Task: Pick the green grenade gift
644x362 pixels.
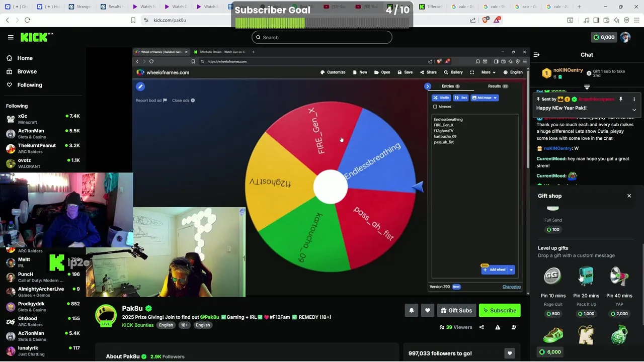Action: click(x=619, y=335)
